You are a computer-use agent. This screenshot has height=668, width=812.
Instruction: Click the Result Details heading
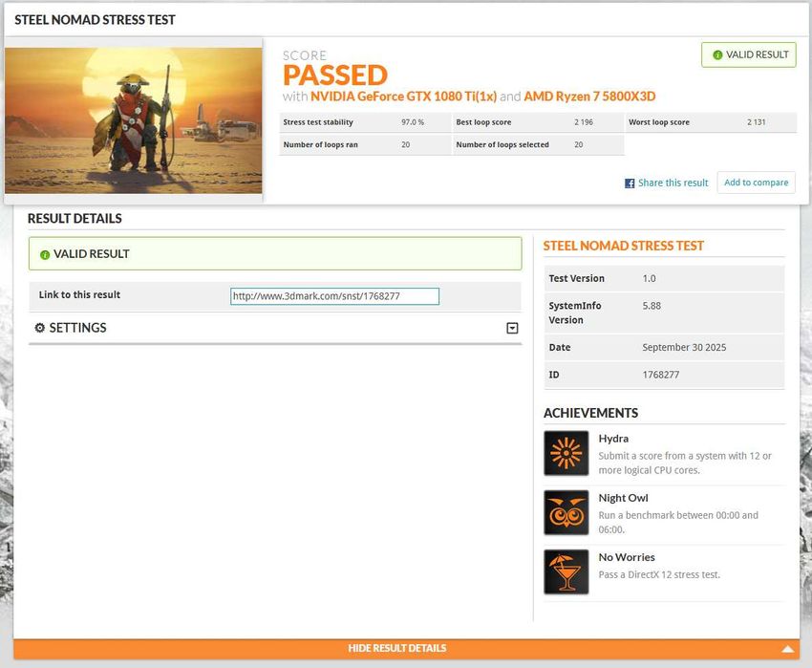tap(75, 218)
